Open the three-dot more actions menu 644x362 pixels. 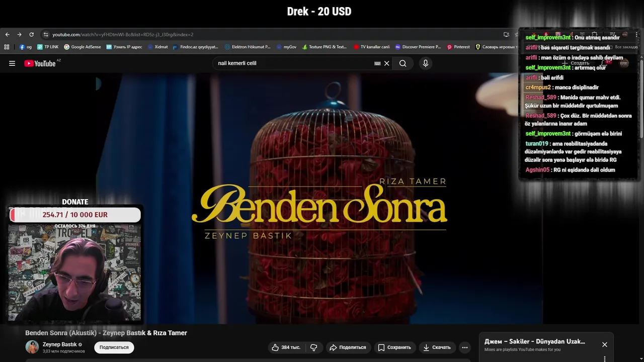click(465, 347)
